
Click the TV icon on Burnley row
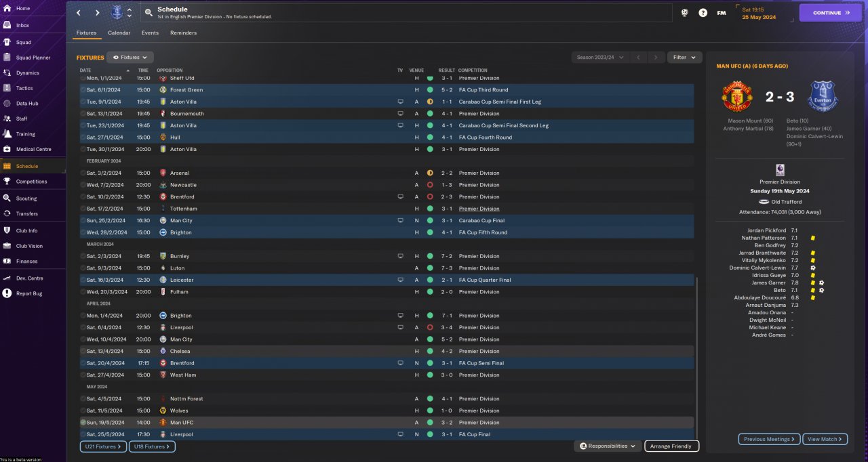point(400,256)
